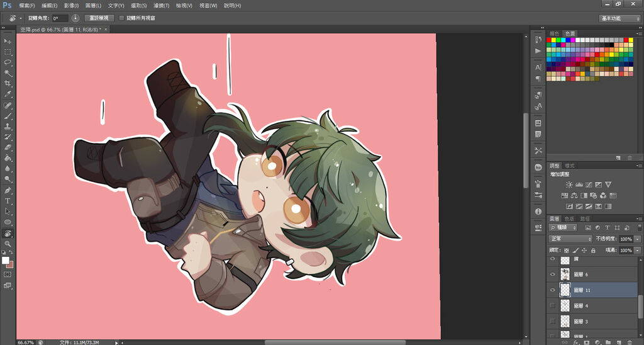The width and height of the screenshot is (644, 345).
Task: Enable the 旋轉所有視窗 checkbox
Action: (x=121, y=18)
